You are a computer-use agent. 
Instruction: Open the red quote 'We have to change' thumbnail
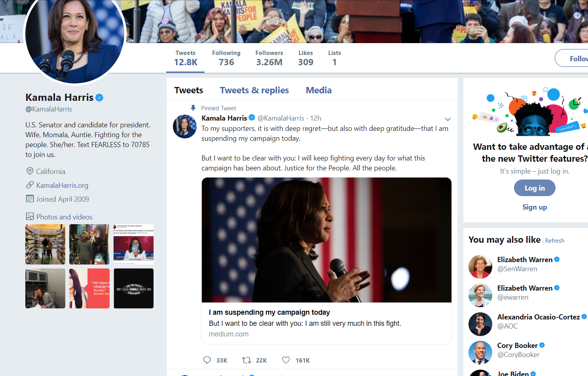(x=89, y=288)
